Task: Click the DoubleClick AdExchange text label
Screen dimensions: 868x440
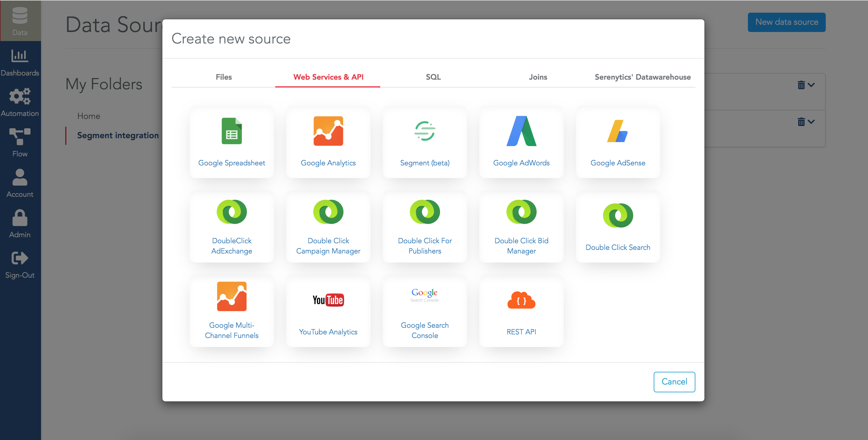Action: click(232, 246)
